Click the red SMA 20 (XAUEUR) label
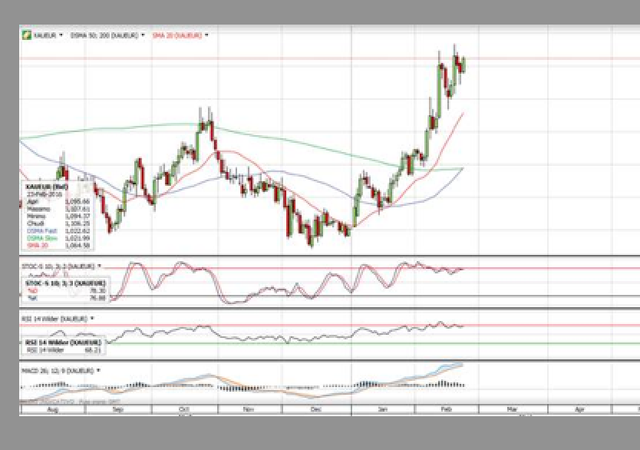The width and height of the screenshot is (640, 450). [x=177, y=36]
